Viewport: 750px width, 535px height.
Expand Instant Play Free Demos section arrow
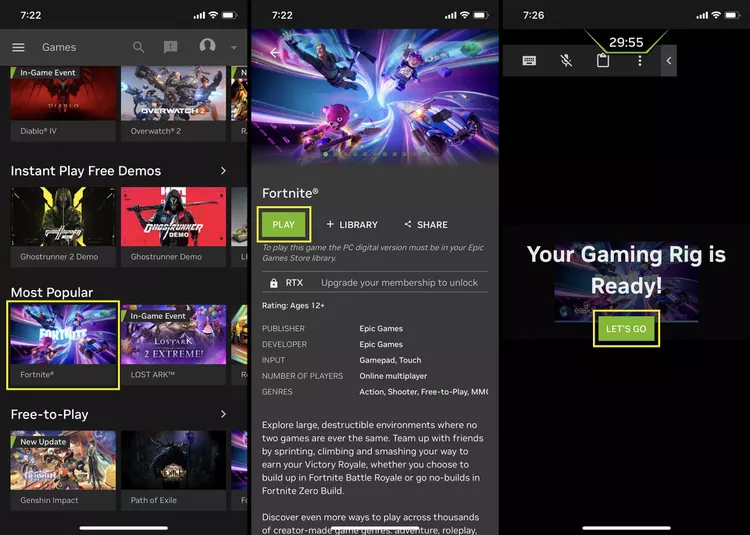(223, 171)
